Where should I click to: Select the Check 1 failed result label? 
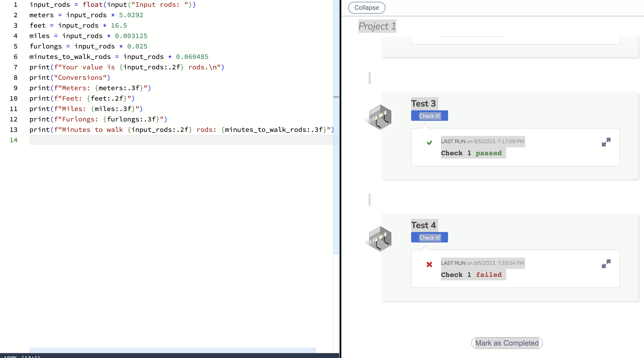473,275
